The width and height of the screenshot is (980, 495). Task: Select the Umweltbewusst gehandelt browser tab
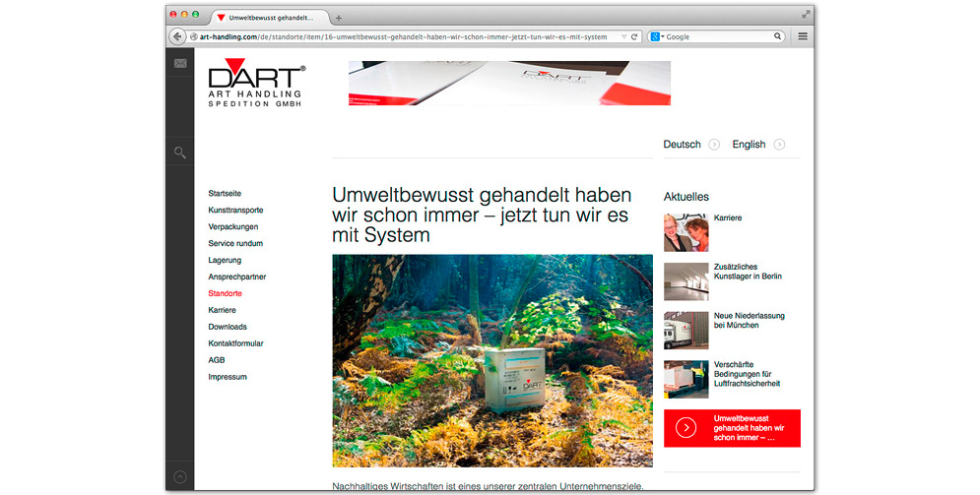click(268, 18)
